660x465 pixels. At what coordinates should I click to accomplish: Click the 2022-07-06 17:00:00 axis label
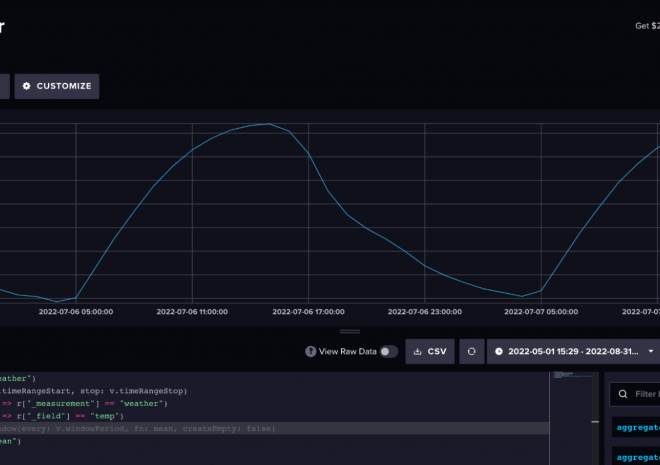click(308, 312)
